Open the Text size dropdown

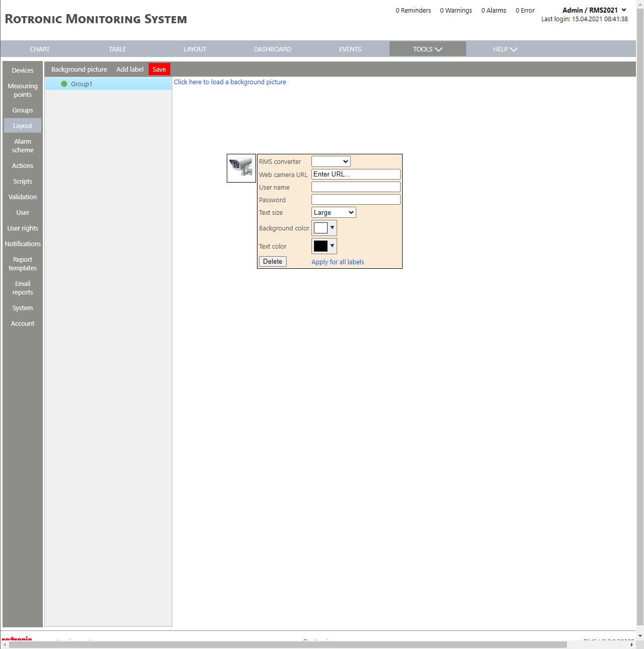pyautogui.click(x=334, y=212)
